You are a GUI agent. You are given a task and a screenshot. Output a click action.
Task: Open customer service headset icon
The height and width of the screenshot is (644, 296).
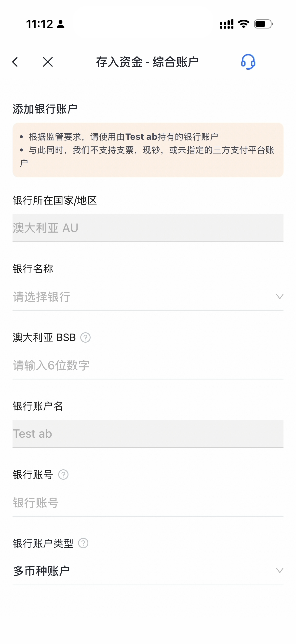248,62
